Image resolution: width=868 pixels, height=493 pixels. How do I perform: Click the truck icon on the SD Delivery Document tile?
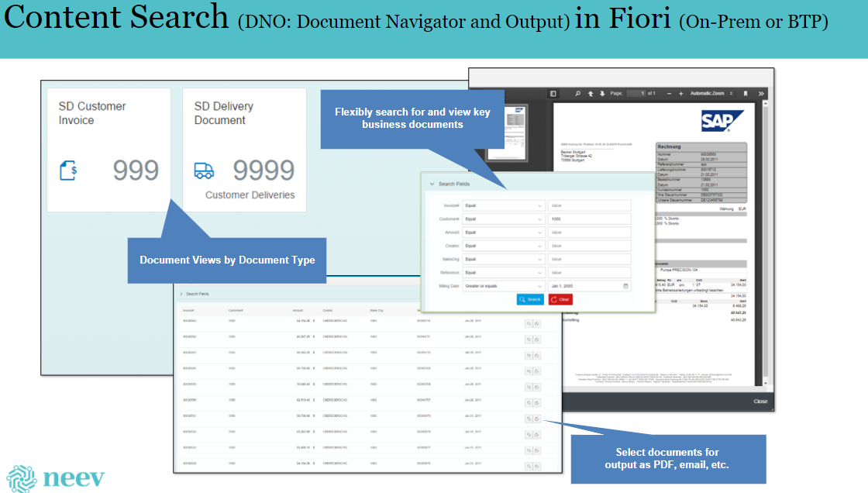coord(204,171)
